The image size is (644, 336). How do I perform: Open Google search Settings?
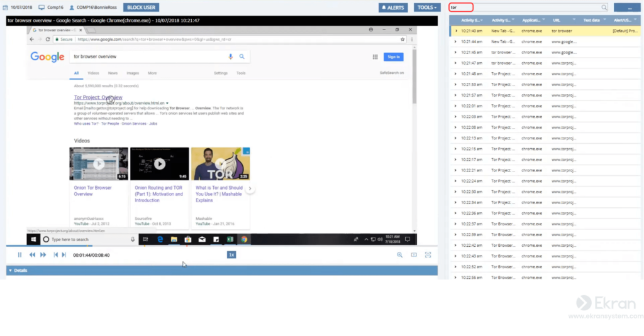tap(221, 73)
